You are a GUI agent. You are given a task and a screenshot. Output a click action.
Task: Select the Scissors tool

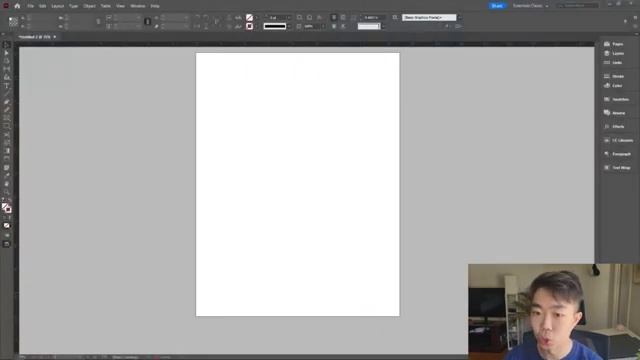pyautogui.click(x=7, y=135)
